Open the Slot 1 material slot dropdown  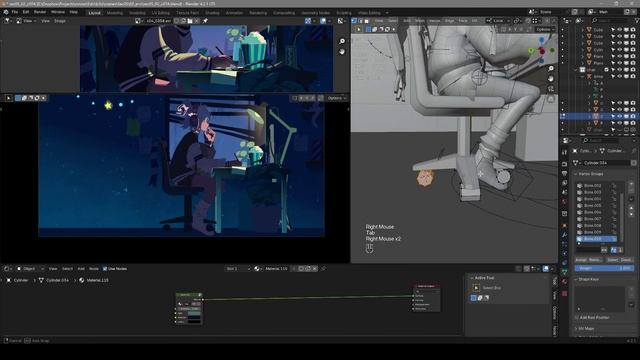[238, 269]
